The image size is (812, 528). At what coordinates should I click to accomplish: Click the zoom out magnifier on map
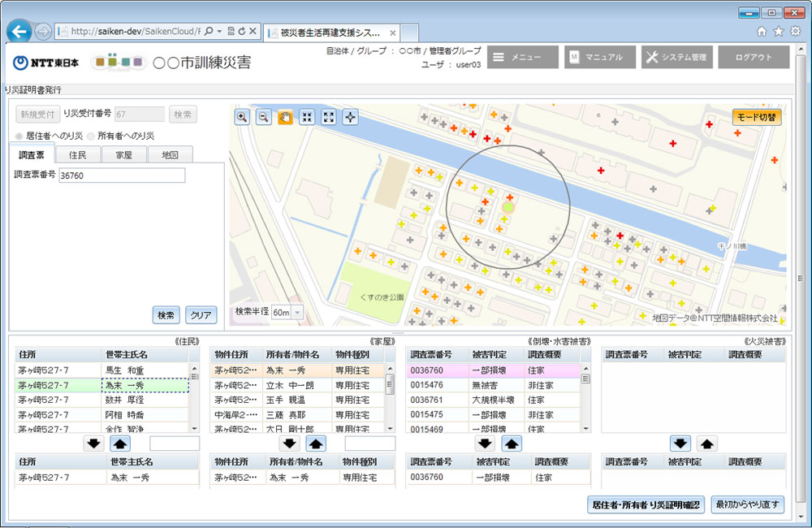click(264, 117)
